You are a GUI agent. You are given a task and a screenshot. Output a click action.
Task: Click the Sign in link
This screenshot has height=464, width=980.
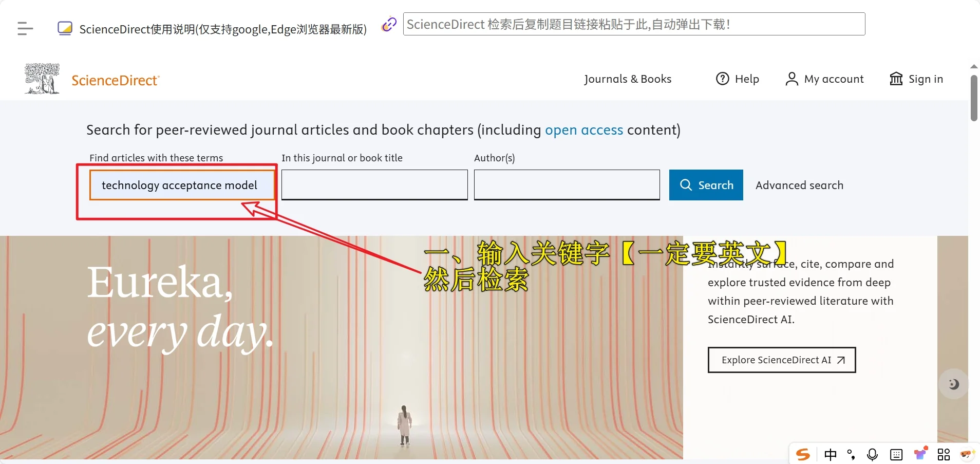pyautogui.click(x=926, y=79)
